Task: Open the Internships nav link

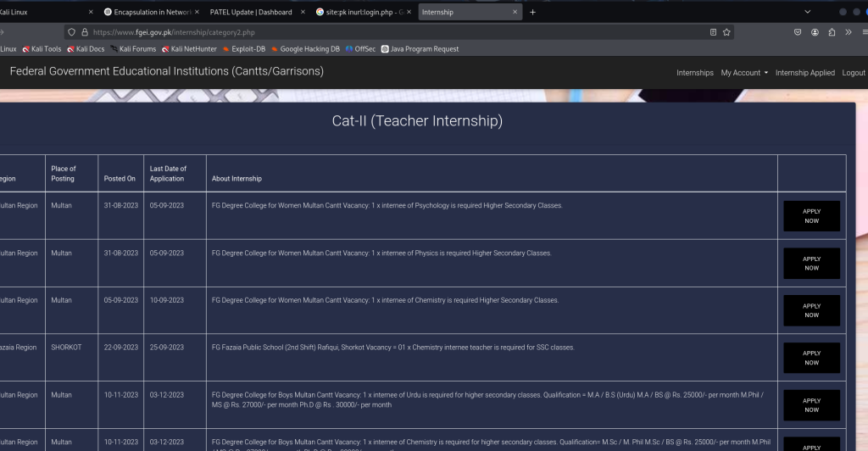Action: (695, 73)
